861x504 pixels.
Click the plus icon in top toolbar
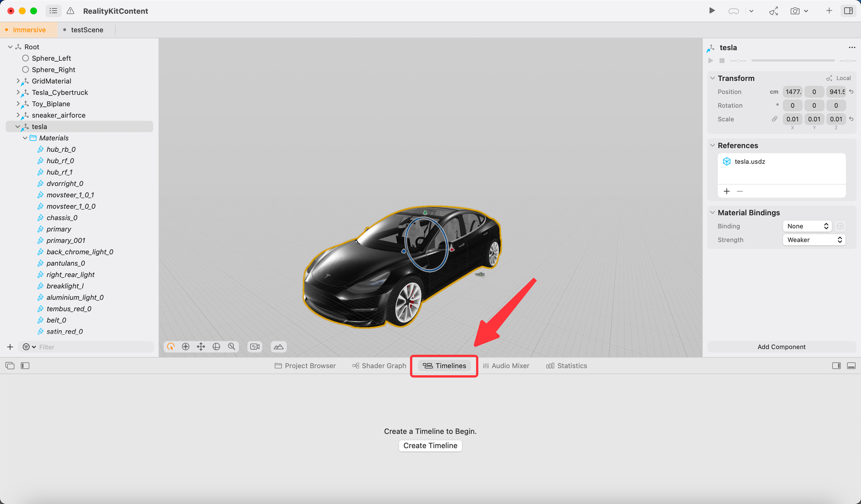coord(829,11)
